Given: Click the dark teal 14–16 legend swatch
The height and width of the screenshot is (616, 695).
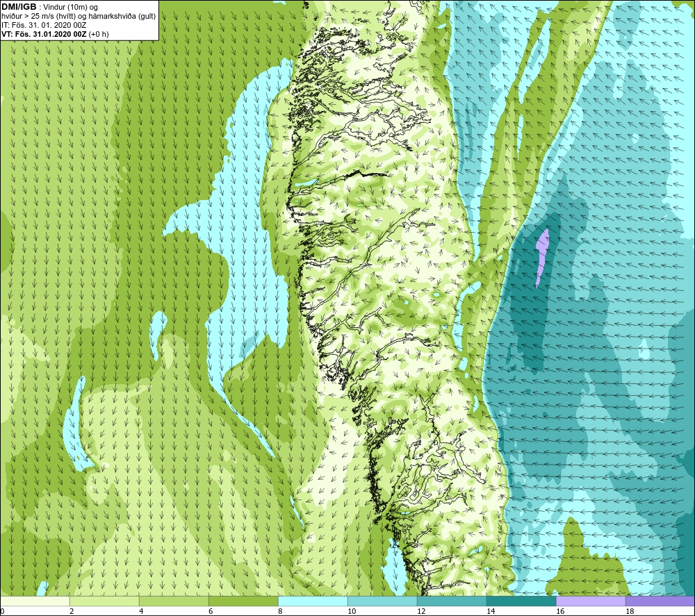Looking at the screenshot, I should [x=521, y=601].
